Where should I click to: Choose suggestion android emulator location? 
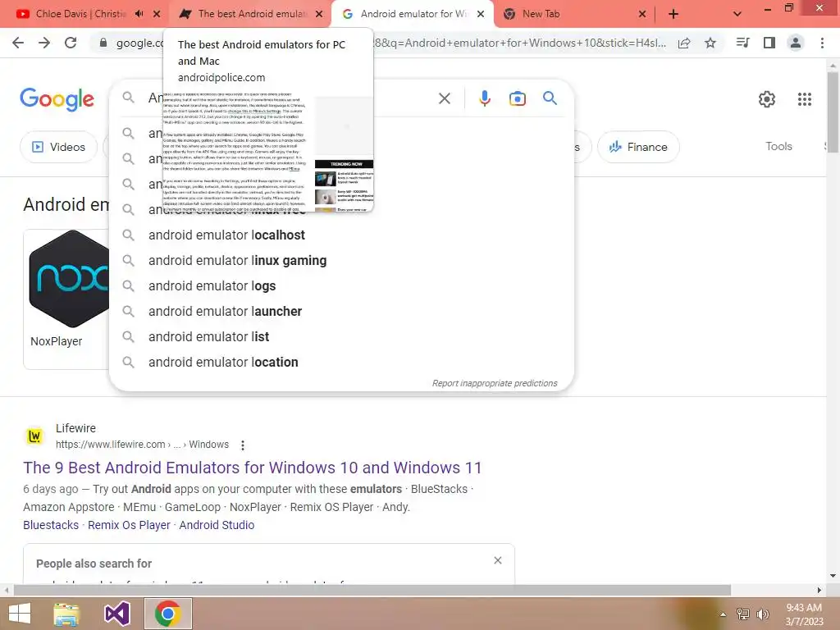point(341,362)
